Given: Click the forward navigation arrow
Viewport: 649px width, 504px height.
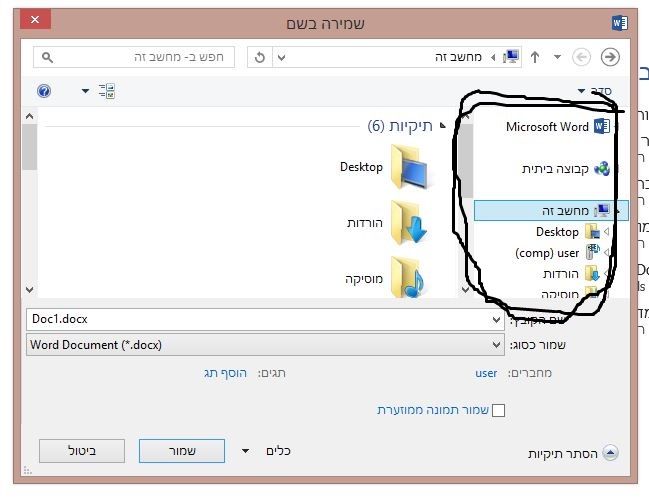Looking at the screenshot, I should pyautogui.click(x=610, y=57).
